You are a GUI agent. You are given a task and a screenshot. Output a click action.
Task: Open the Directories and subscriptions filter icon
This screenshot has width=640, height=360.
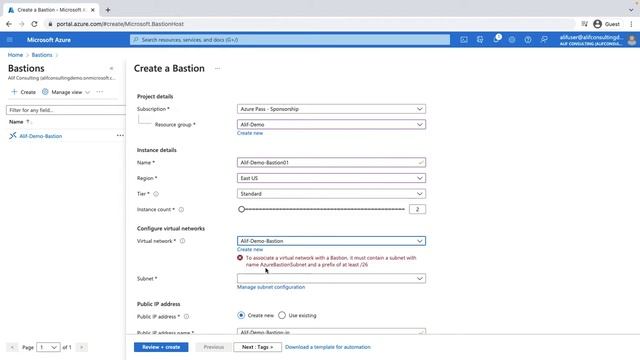[x=480, y=40]
